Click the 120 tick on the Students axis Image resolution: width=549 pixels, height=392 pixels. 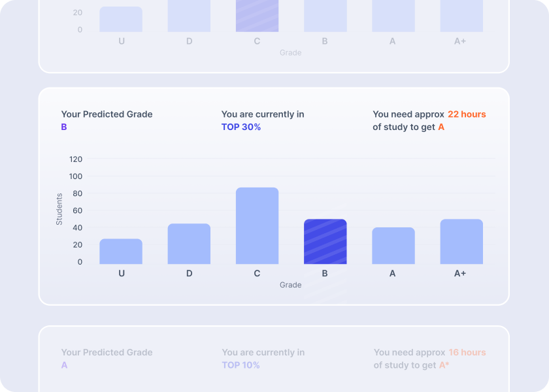tap(76, 159)
